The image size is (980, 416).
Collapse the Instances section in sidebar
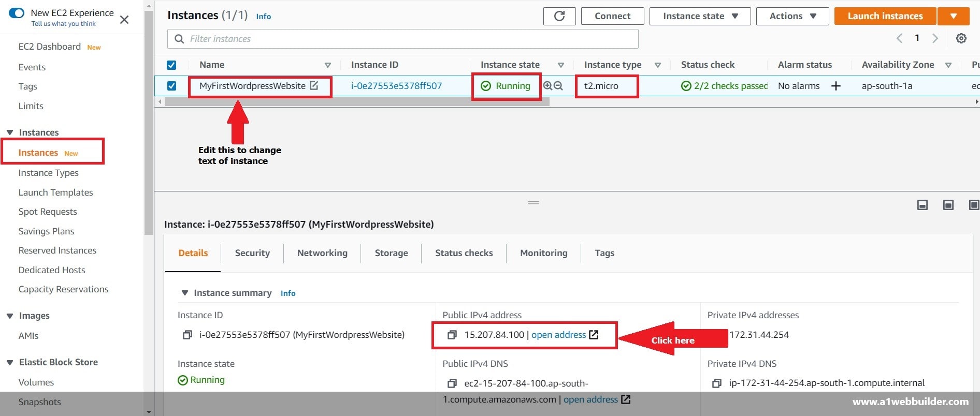pyautogui.click(x=10, y=132)
